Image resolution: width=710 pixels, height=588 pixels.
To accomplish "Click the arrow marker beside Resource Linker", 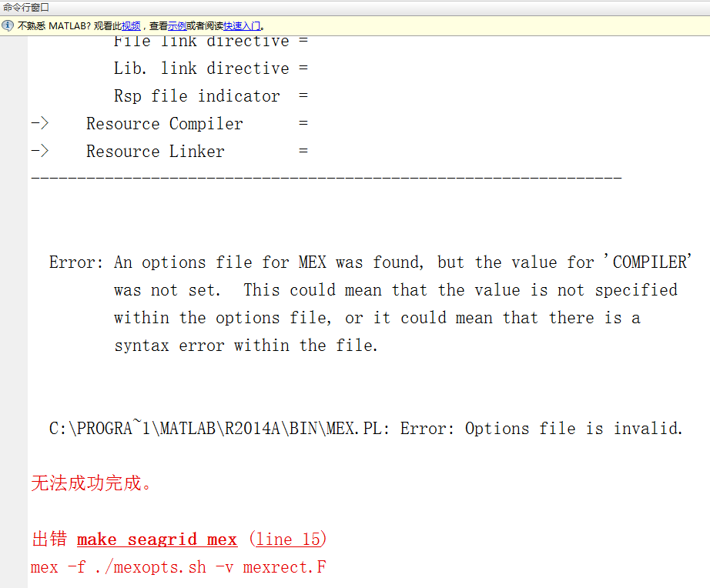I will tap(40, 151).
